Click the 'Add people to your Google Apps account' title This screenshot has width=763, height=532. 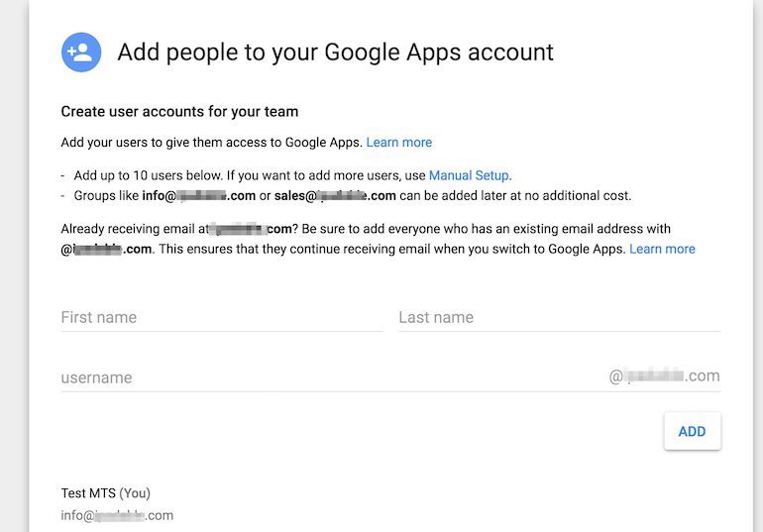(335, 53)
